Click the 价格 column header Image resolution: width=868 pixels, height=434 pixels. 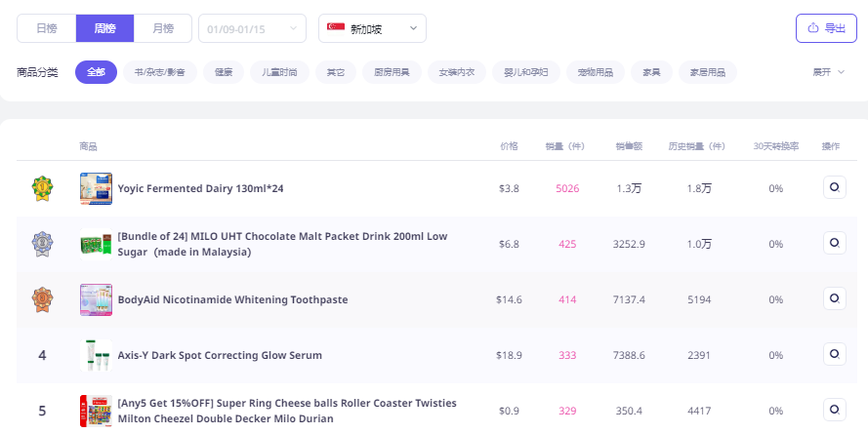pyautogui.click(x=509, y=146)
